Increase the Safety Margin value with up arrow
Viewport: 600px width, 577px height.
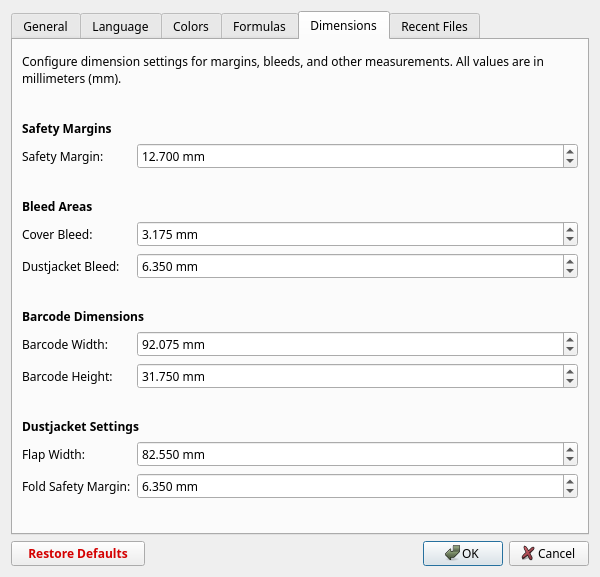(x=569, y=151)
